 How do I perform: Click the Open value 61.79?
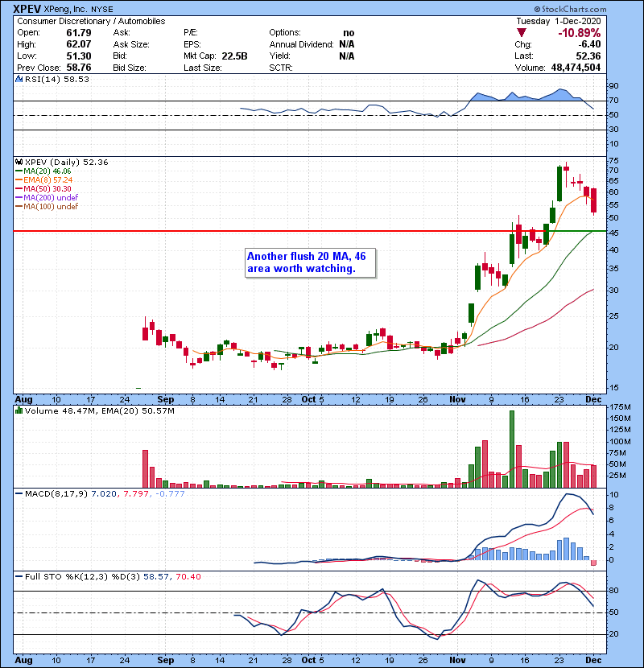point(79,33)
